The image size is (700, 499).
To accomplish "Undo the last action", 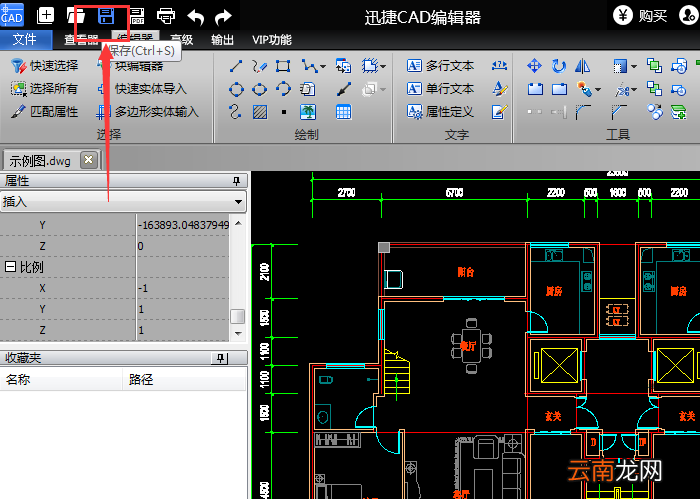I will coord(196,17).
